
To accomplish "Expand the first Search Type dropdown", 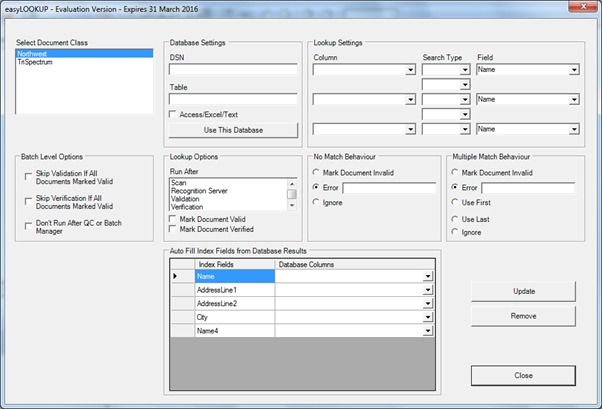I will (464, 71).
